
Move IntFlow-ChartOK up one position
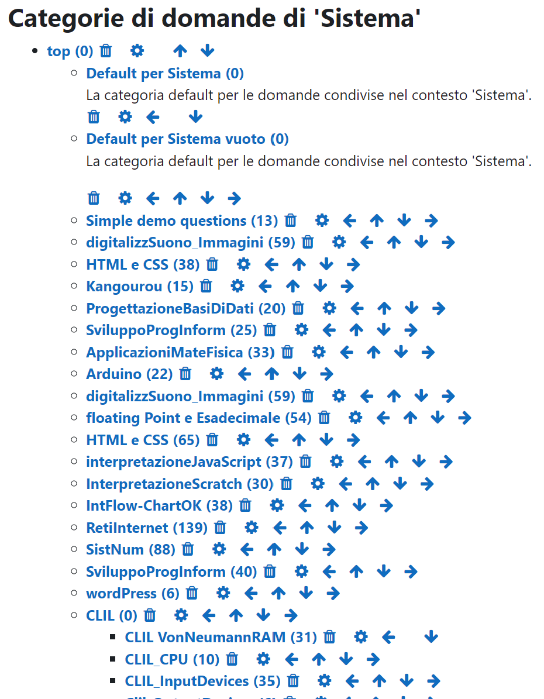point(332,506)
